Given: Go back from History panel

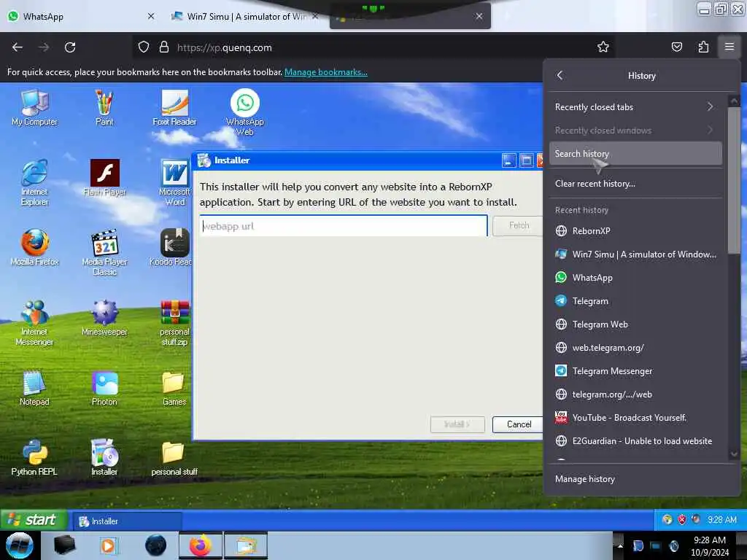Looking at the screenshot, I should tap(560, 75).
